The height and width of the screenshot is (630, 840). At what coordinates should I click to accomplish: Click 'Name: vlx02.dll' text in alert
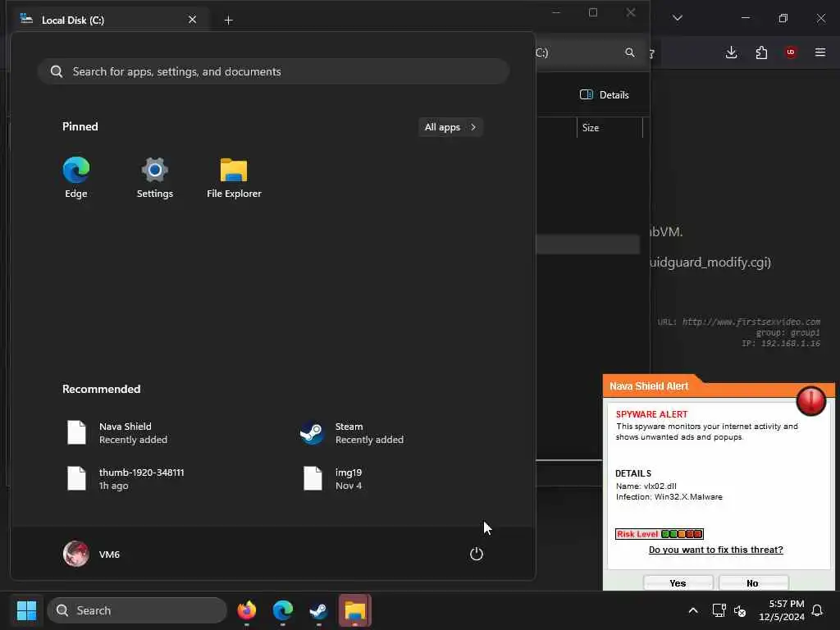(x=646, y=486)
